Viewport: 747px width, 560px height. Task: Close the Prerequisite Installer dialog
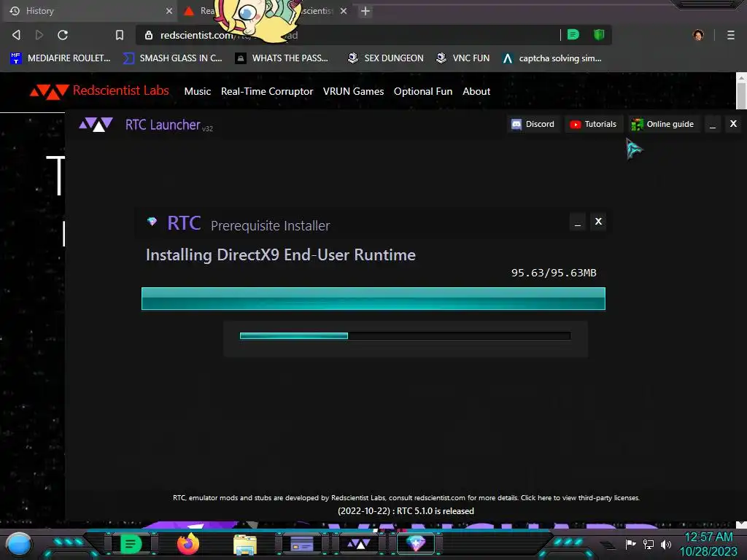click(x=598, y=222)
